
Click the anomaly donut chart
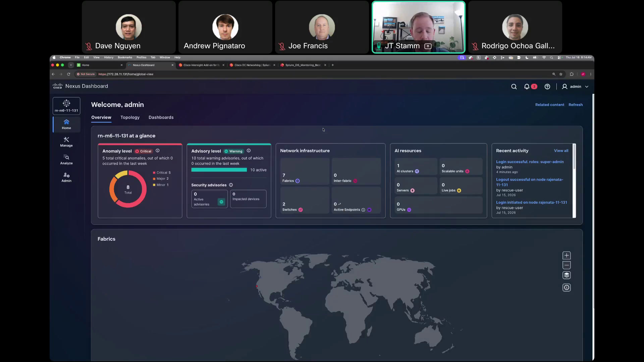pyautogui.click(x=128, y=189)
